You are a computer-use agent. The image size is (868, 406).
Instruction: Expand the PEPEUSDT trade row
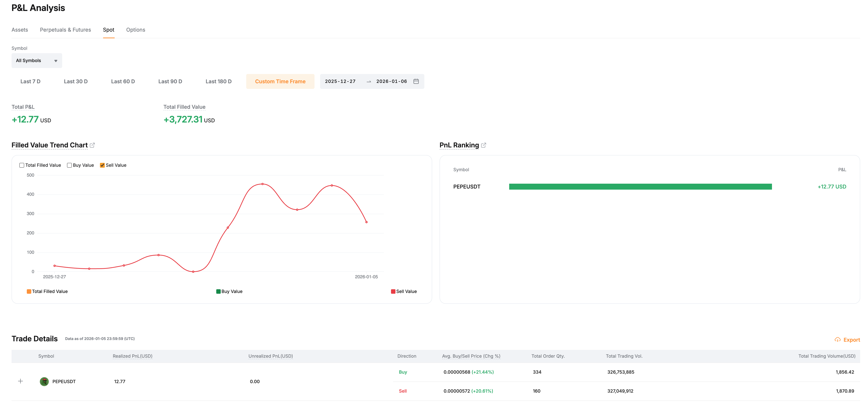point(20,381)
